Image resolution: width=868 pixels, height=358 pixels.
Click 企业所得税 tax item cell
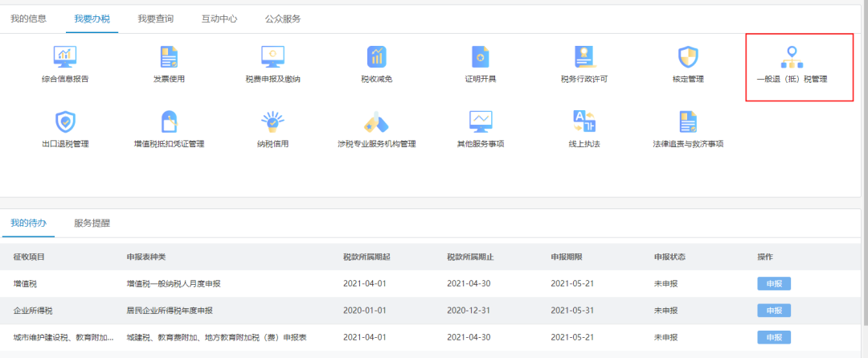click(33, 311)
